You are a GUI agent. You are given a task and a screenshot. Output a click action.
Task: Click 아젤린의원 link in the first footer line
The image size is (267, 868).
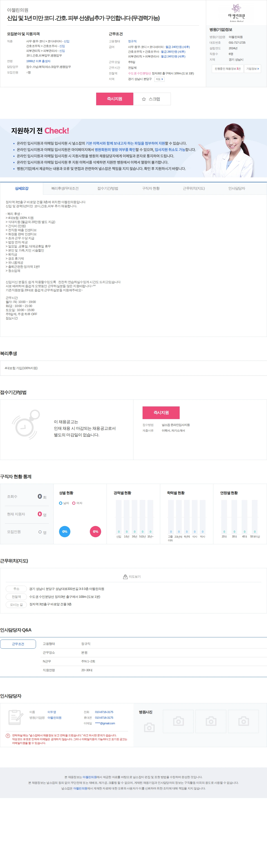tap(90, 777)
